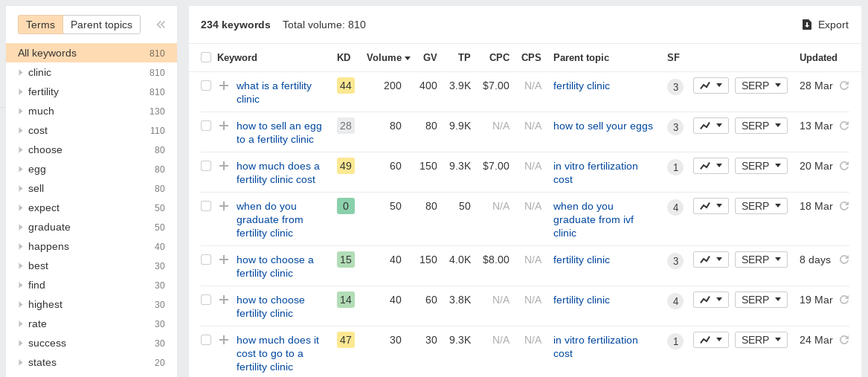
Task: Click the KD 44 yellow difficulty badge
Action: [x=346, y=86]
